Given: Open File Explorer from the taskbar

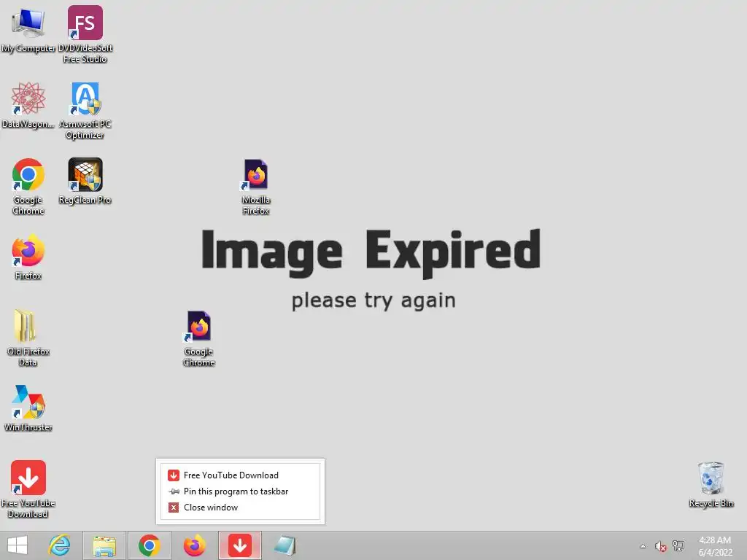Looking at the screenshot, I should coord(104,545).
